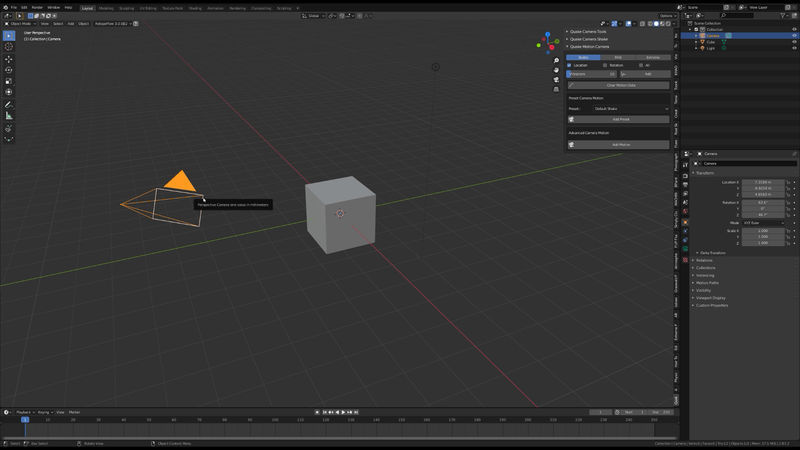
Task: Toggle camera view icon in viewport
Action: point(556,80)
